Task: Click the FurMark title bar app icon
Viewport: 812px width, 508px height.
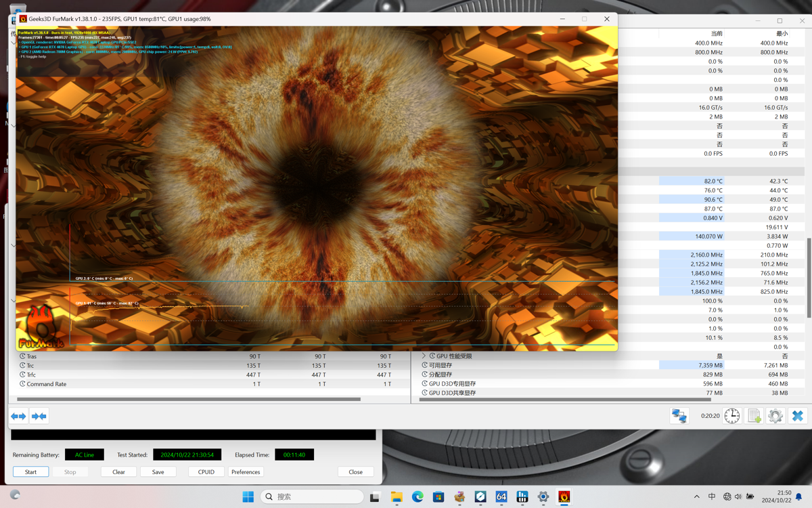Action: click(x=23, y=19)
